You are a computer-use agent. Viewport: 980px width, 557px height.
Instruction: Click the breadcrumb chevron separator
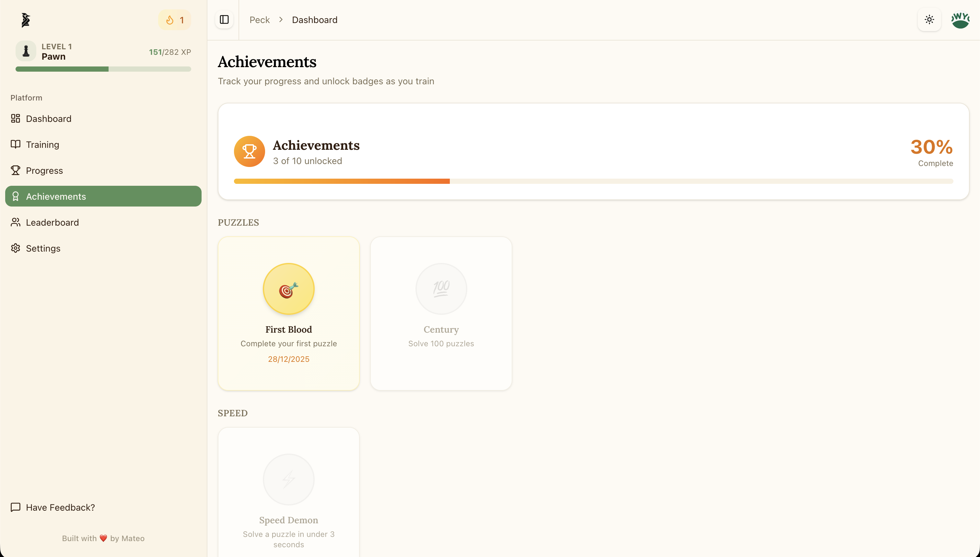click(281, 20)
